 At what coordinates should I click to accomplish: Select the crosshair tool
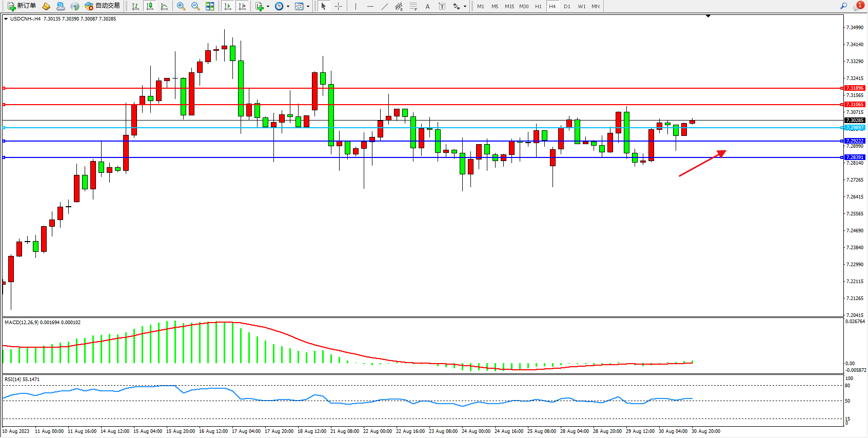click(338, 6)
